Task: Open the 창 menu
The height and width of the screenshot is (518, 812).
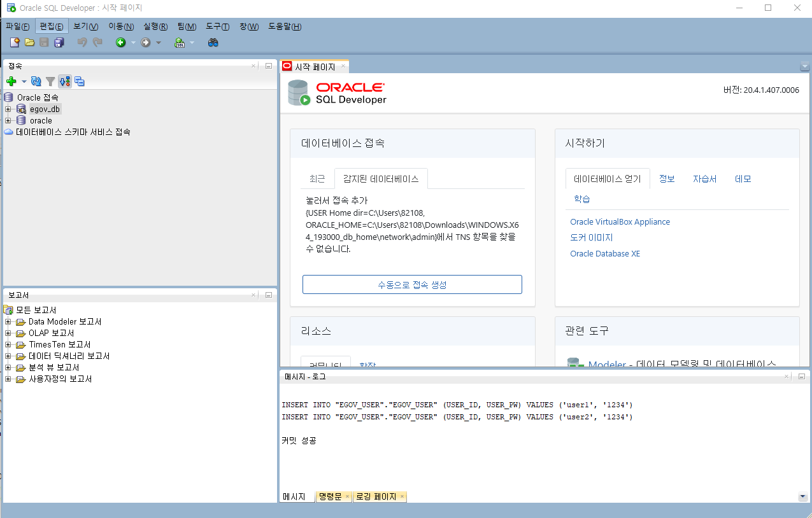Action: (x=249, y=26)
